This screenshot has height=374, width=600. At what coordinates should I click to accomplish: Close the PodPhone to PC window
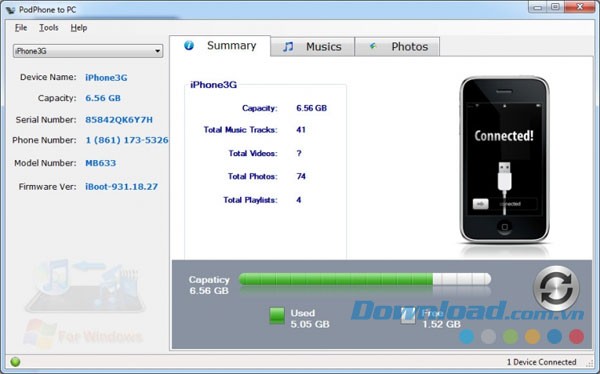(579, 7)
